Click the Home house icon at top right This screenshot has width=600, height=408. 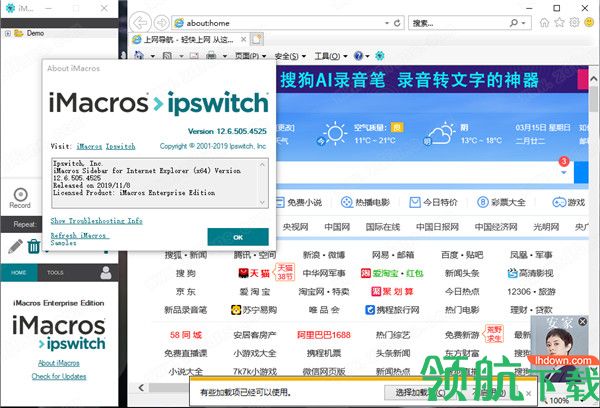[x=544, y=23]
